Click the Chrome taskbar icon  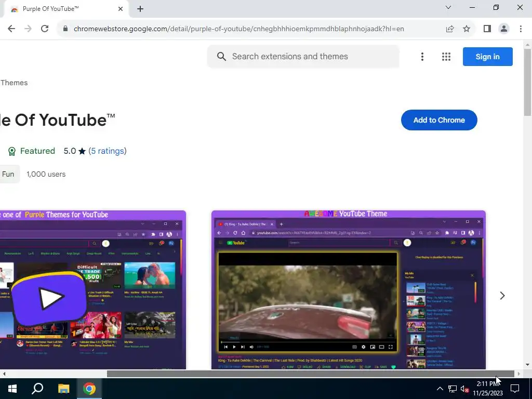(x=89, y=389)
